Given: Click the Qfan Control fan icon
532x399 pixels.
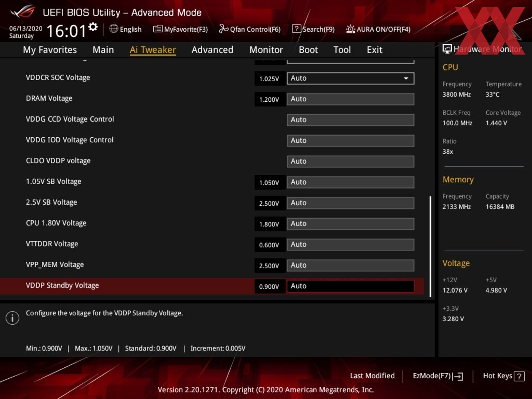Looking at the screenshot, I should pyautogui.click(x=223, y=29).
